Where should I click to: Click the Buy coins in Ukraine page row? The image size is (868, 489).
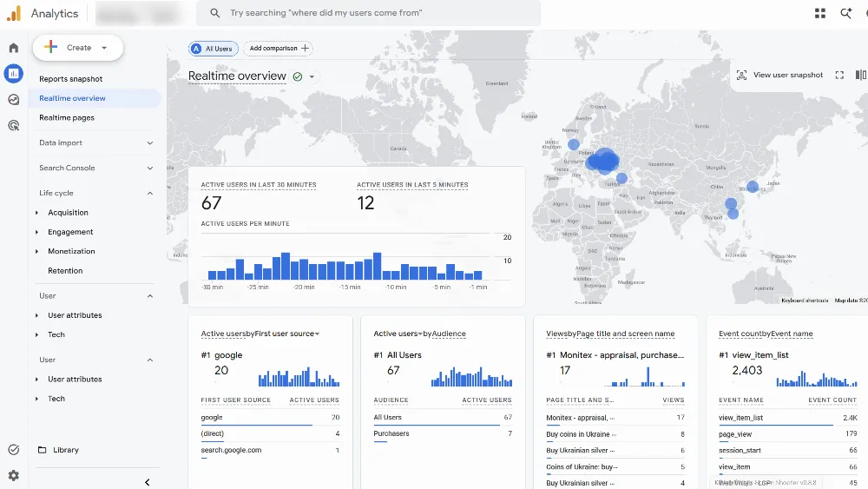pyautogui.click(x=615, y=434)
